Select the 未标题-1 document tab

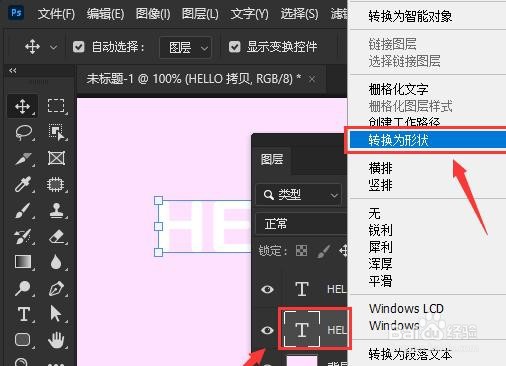194,79
